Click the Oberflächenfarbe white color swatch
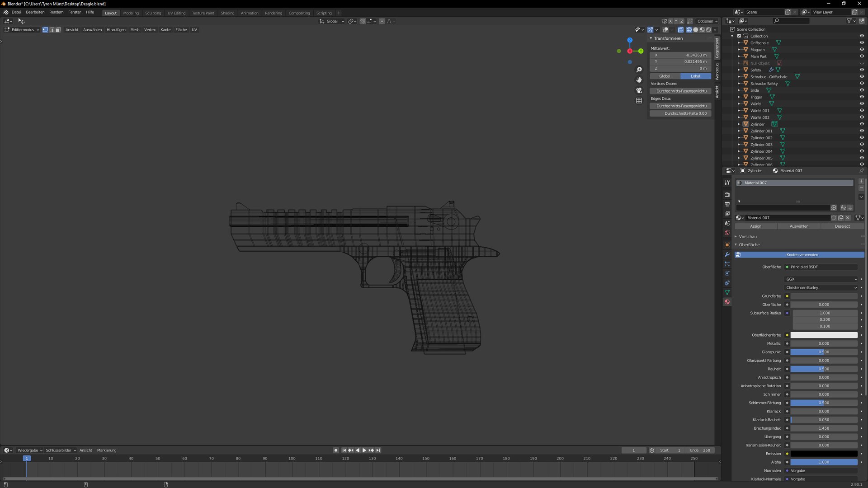This screenshot has height=488, width=868. (x=824, y=335)
